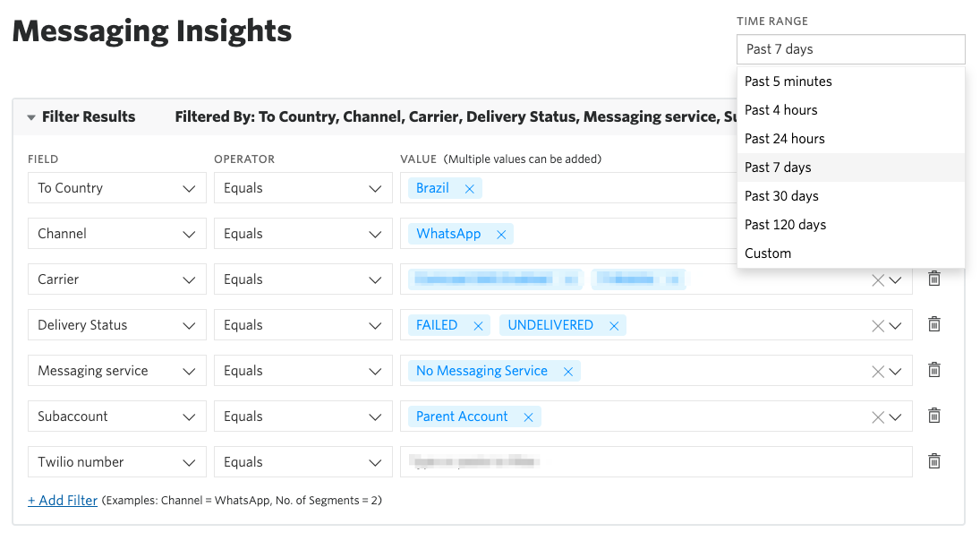Delete the Subaccount filter row
980x541 pixels.
pos(933,416)
